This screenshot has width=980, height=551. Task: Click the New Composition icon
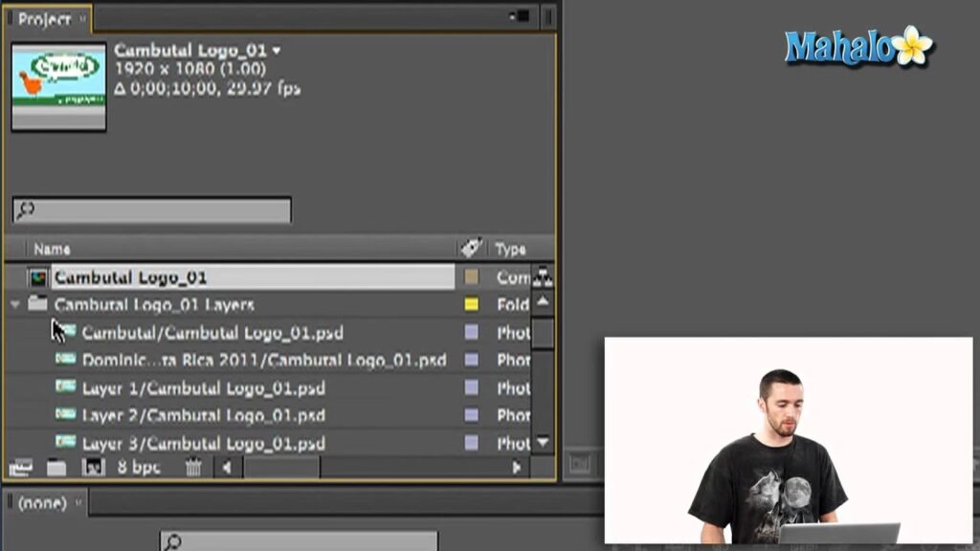[x=94, y=468]
